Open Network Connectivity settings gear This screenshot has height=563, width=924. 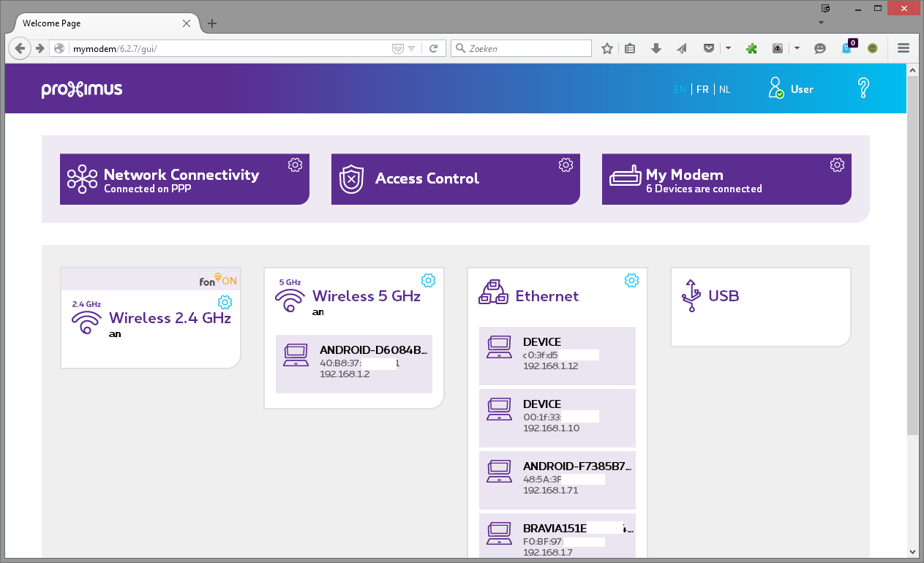295,165
